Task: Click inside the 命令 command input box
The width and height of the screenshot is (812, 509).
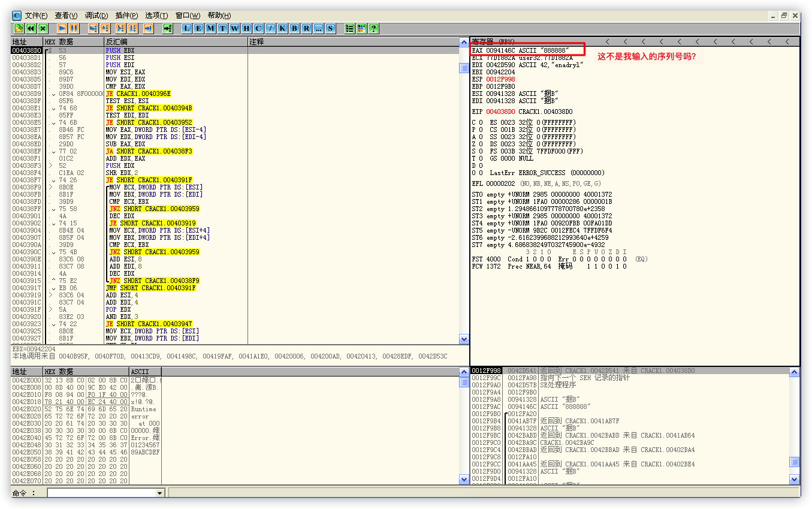Action: click(x=101, y=493)
